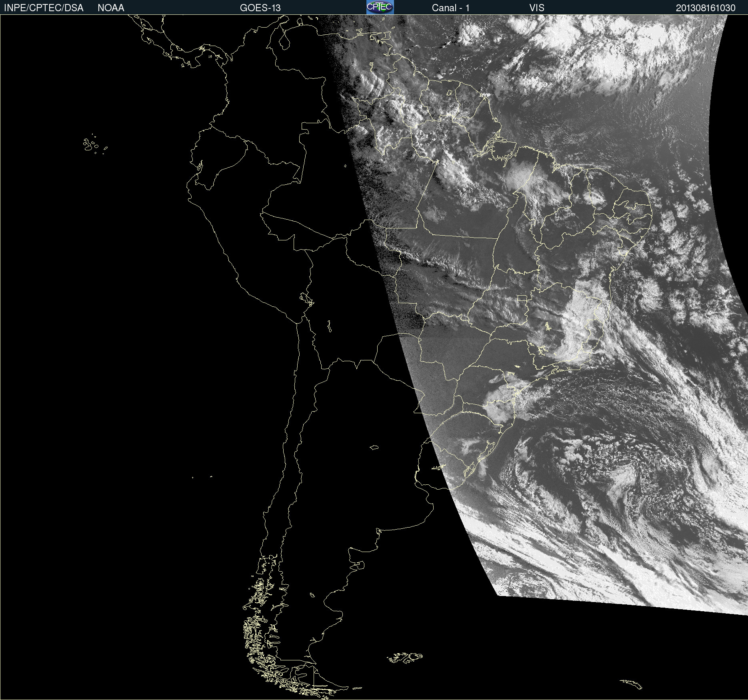Screen dimensions: 748x700
Task: Click the 201308161030 timestamp
Action: point(706,8)
